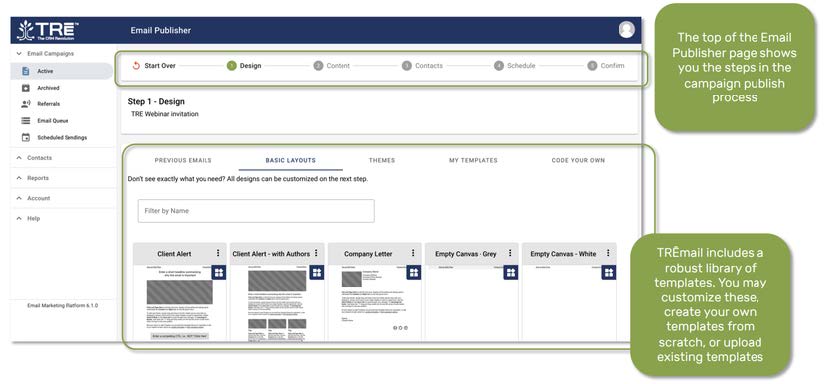Select the Content step circle
This screenshot has width=827, height=384.
pos(318,66)
